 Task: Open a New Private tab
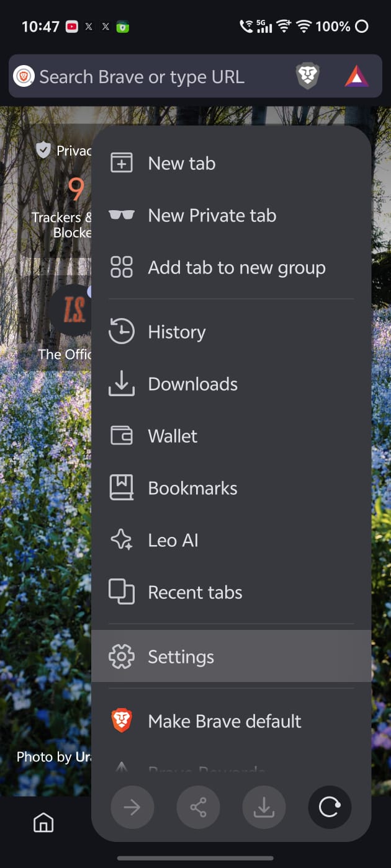pos(231,216)
